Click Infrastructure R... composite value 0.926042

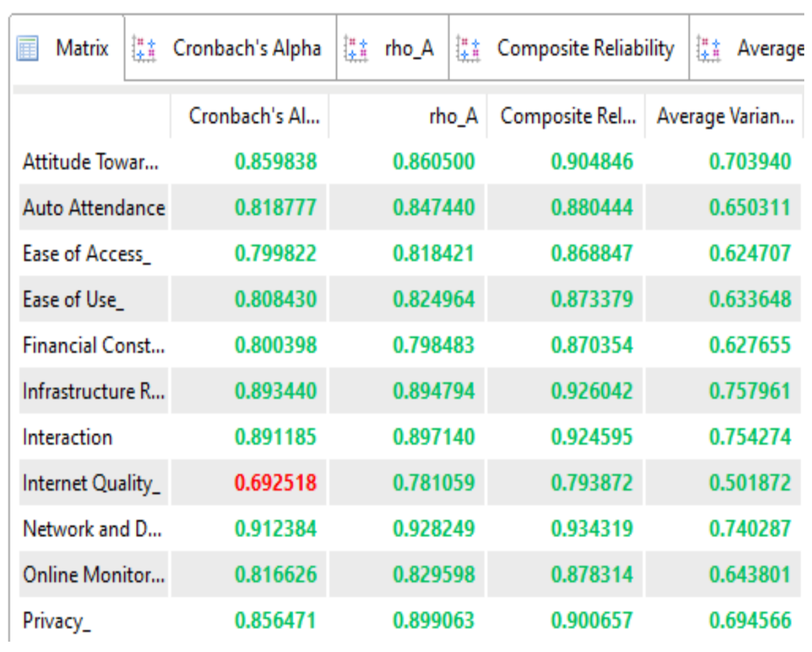click(x=592, y=391)
